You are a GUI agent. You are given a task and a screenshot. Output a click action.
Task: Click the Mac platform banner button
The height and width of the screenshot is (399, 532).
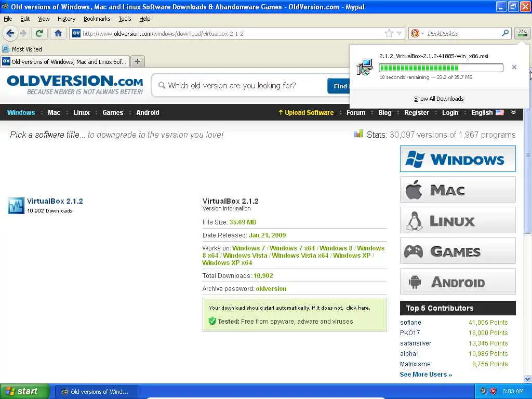(458, 189)
